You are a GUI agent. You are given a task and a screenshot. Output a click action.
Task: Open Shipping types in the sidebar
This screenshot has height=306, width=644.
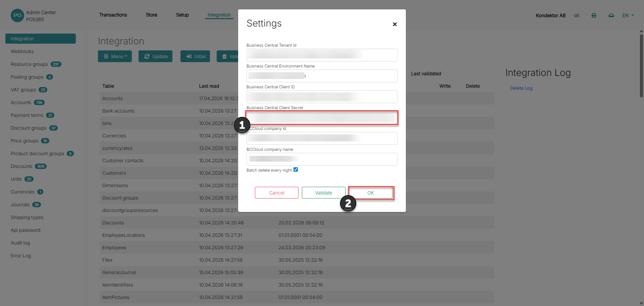27,217
